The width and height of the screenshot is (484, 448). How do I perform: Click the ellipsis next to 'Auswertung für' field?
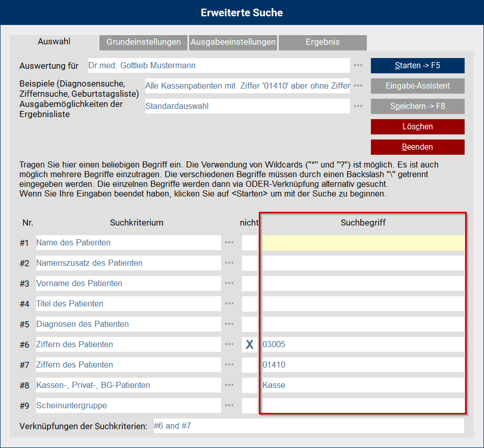[358, 66]
